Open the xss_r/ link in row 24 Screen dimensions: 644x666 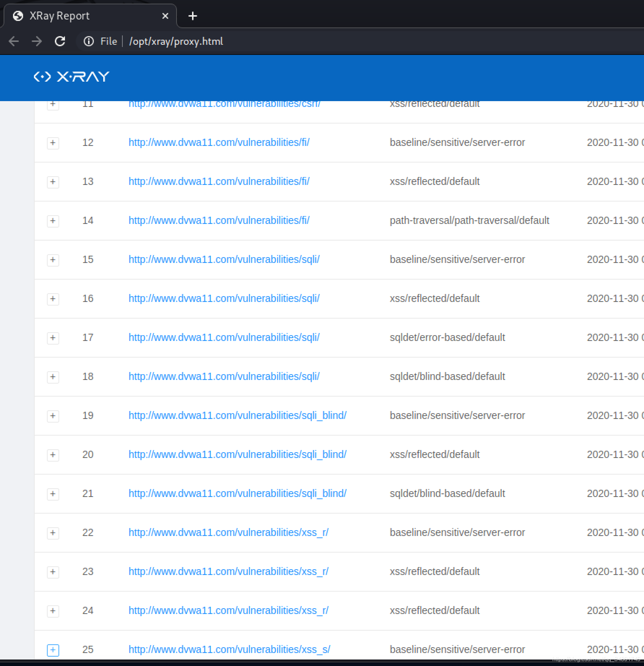229,610
